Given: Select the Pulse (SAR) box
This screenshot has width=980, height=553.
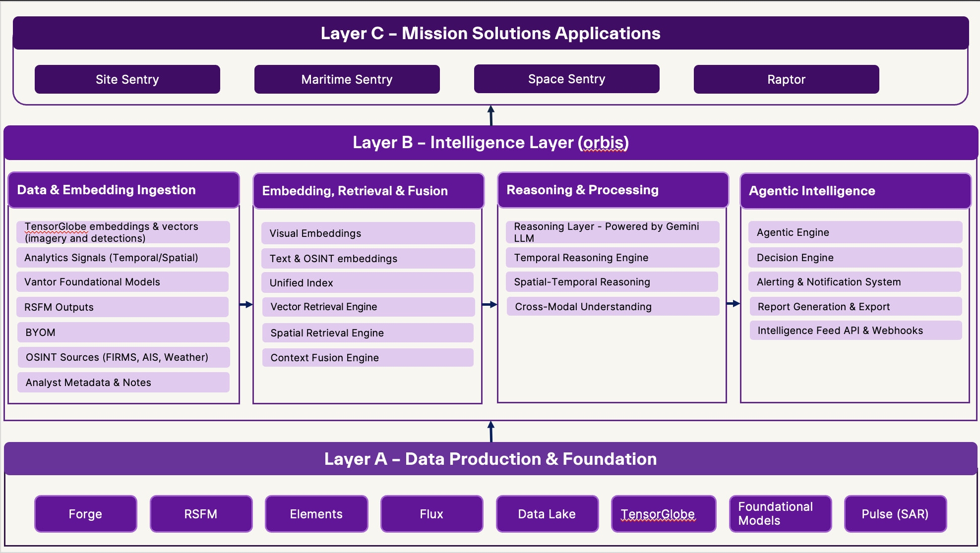Looking at the screenshot, I should click(x=895, y=514).
